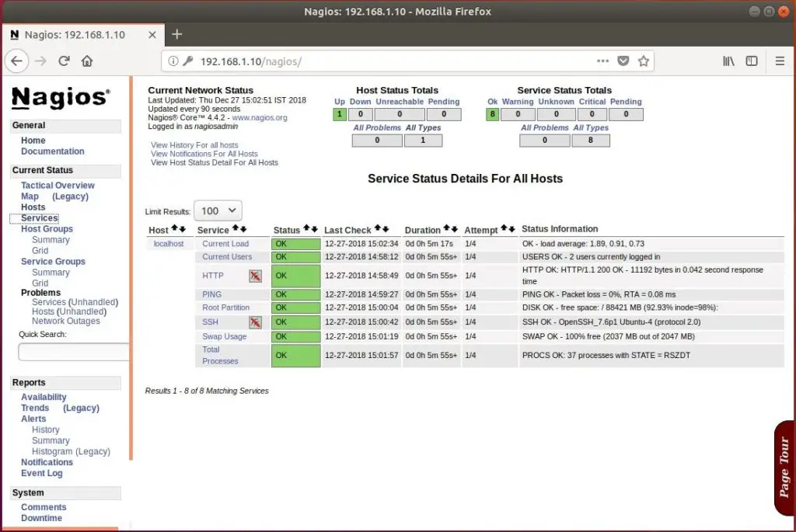Toggle the Firefox sidebar icon
796x532 pixels.
(x=752, y=61)
